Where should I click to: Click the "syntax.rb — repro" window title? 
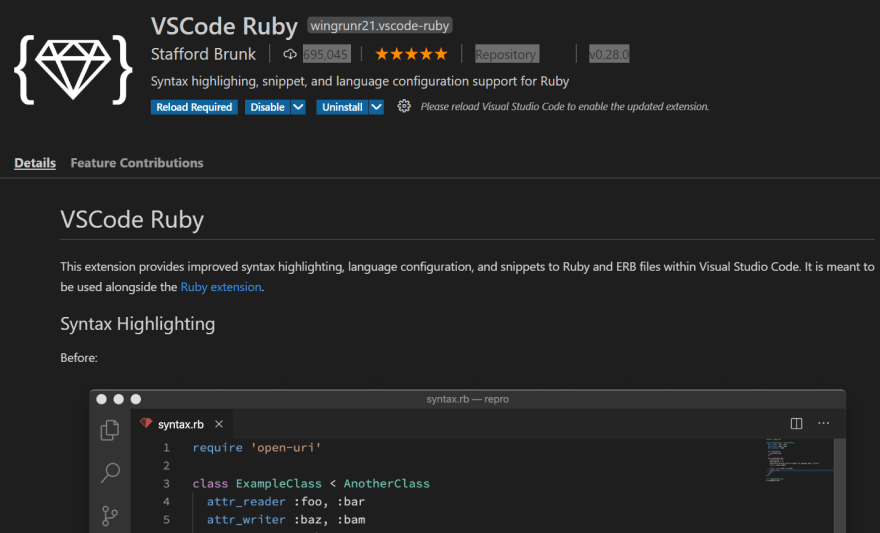tap(468, 399)
